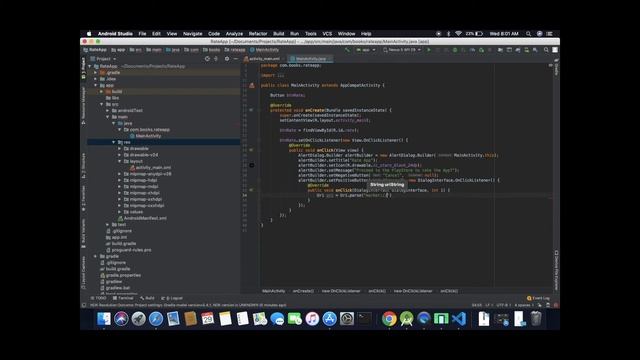Open Terminal from the Dock
Image resolution: width=640 pixels, height=360 pixels.
tap(364, 318)
